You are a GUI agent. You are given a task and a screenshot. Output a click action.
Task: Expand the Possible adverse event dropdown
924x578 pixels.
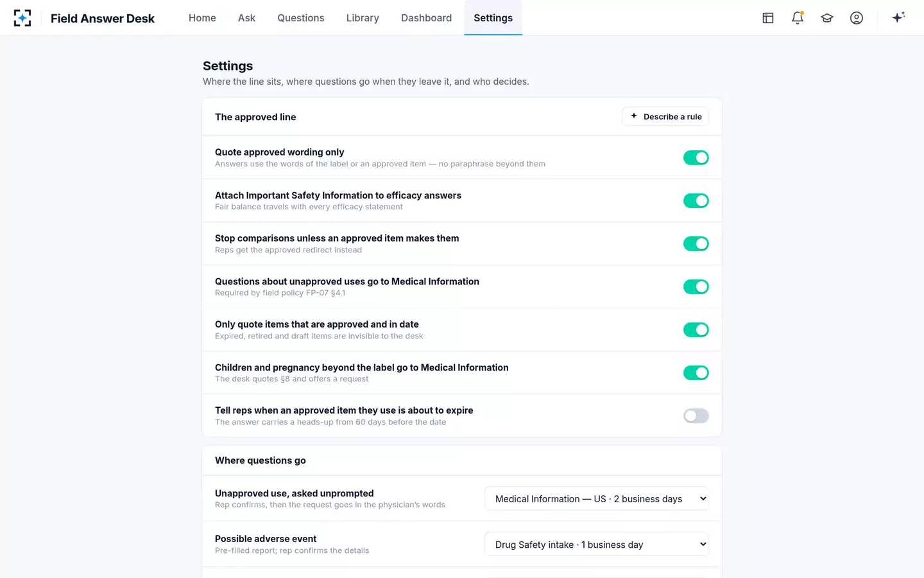click(597, 545)
